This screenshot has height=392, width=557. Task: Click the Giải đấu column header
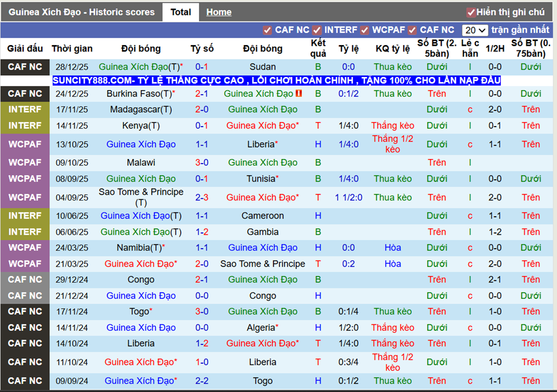[25, 49]
